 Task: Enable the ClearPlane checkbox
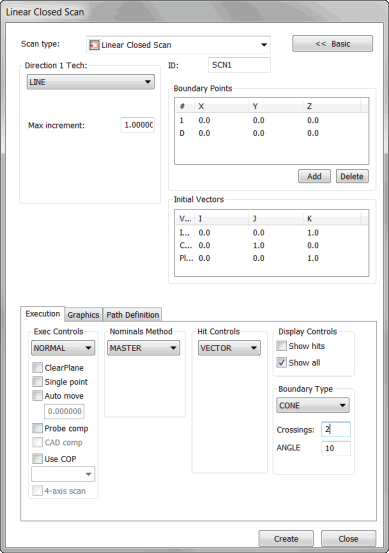coord(37,367)
